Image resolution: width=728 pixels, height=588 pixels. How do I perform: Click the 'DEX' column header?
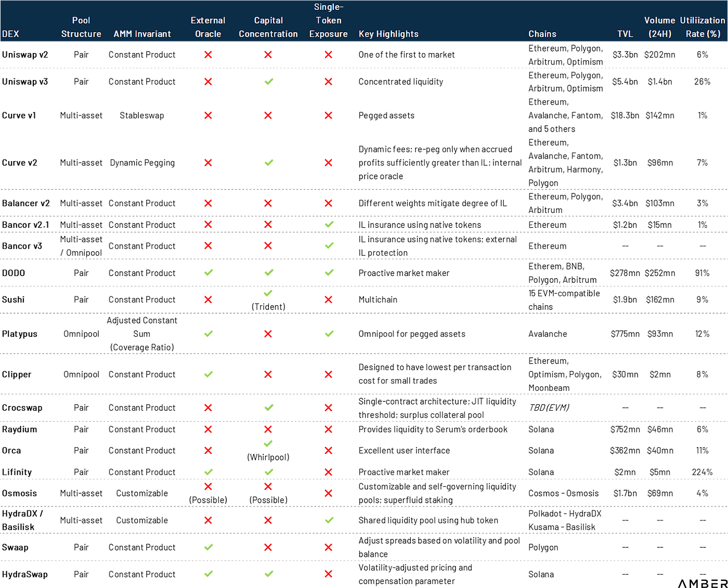10,34
